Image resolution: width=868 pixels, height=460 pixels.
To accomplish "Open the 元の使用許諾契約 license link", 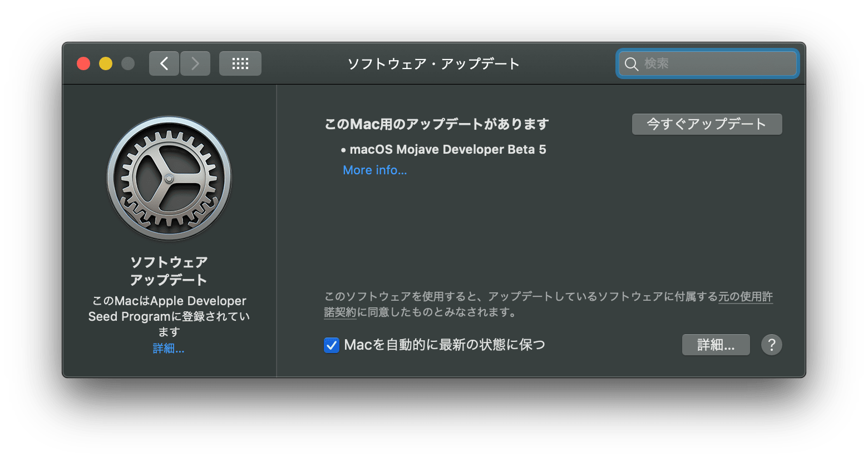I will coord(746,297).
